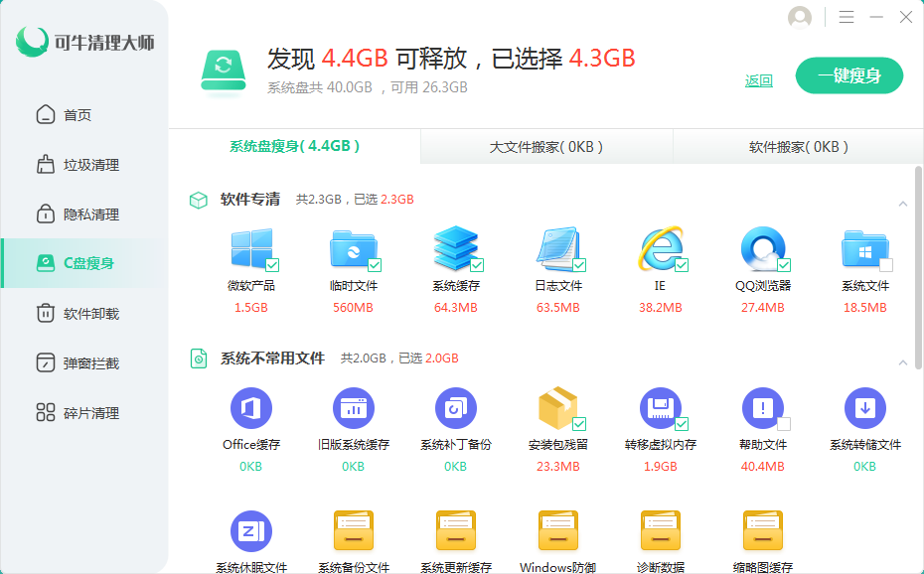Collapse the 软件专清 section
This screenshot has width=924, height=574.
pos(903,204)
